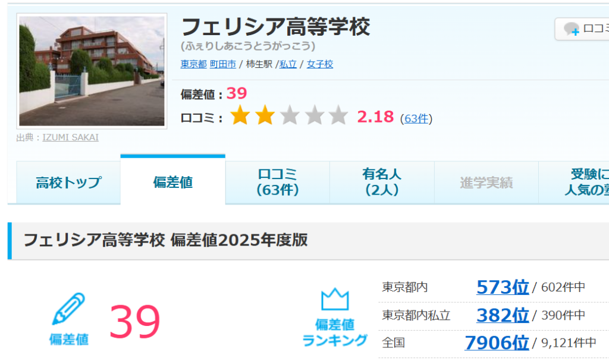Click the fifth gray rating star
The height and width of the screenshot is (364, 609).
(x=338, y=115)
